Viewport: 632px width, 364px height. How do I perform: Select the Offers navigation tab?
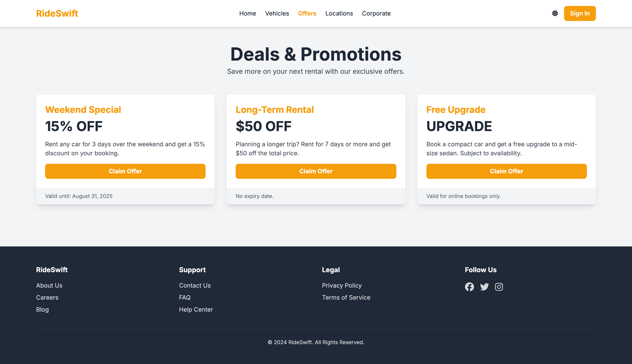tap(307, 13)
